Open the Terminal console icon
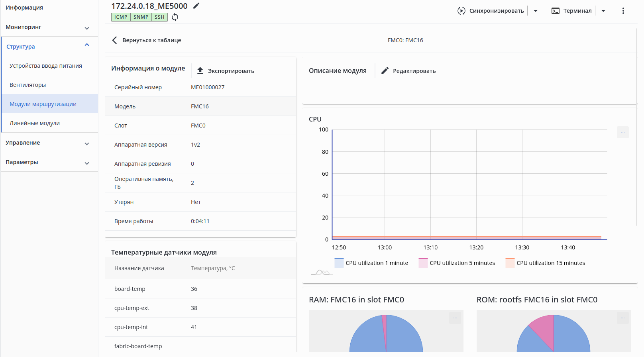Screen dimensions: 644x357 coord(556,11)
